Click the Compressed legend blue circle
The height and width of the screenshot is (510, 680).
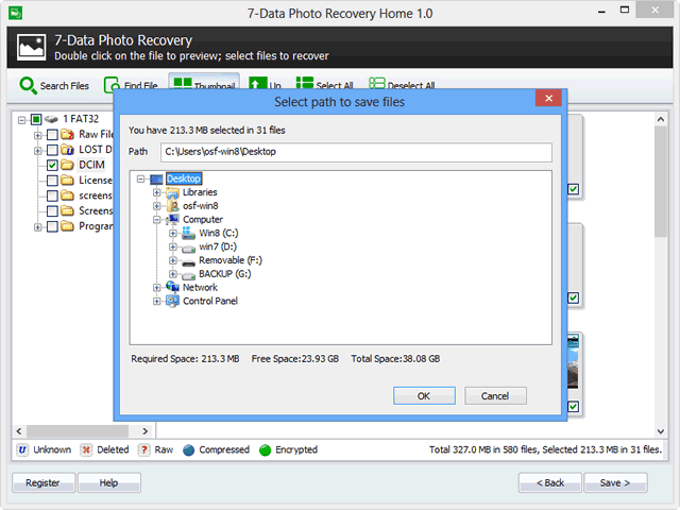tap(189, 450)
